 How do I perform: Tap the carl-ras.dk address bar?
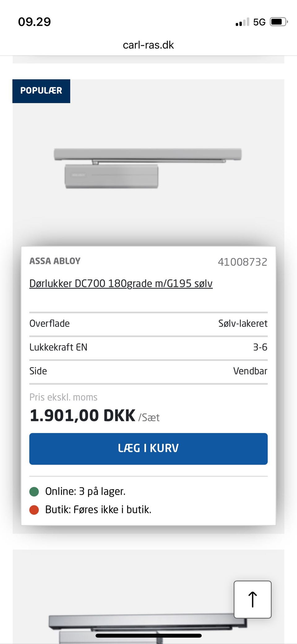pyautogui.click(x=148, y=45)
